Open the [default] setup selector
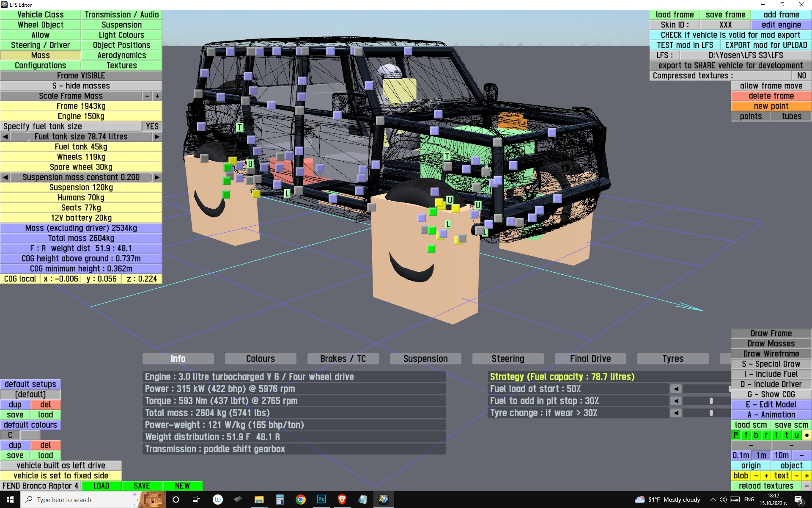 (30, 394)
